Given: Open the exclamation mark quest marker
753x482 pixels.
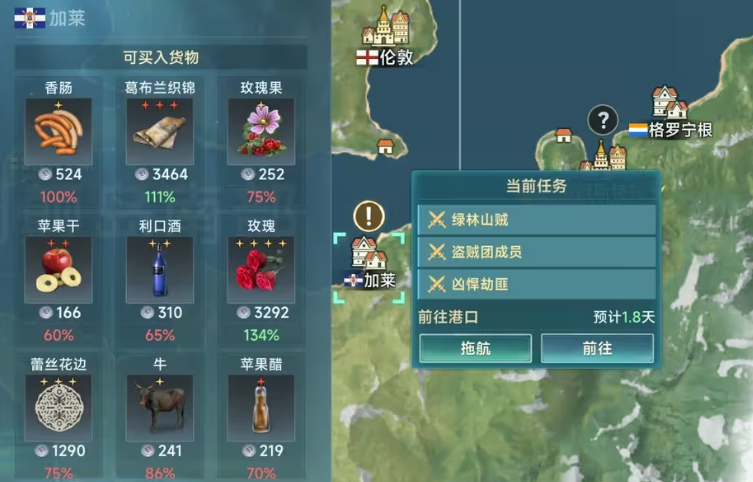Looking at the screenshot, I should (x=369, y=216).
